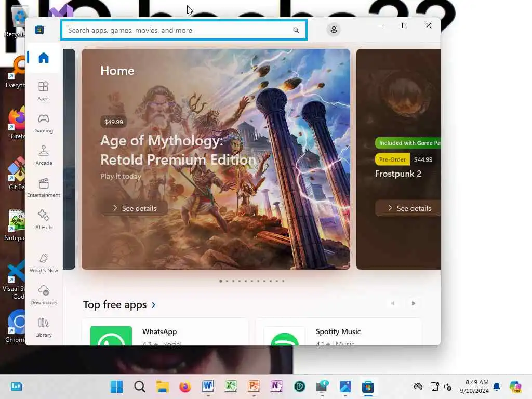Select the first carousel page dot
532x399 pixels.
221,281
